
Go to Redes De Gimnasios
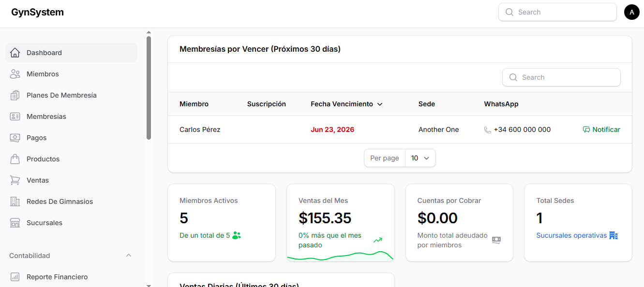71,201
